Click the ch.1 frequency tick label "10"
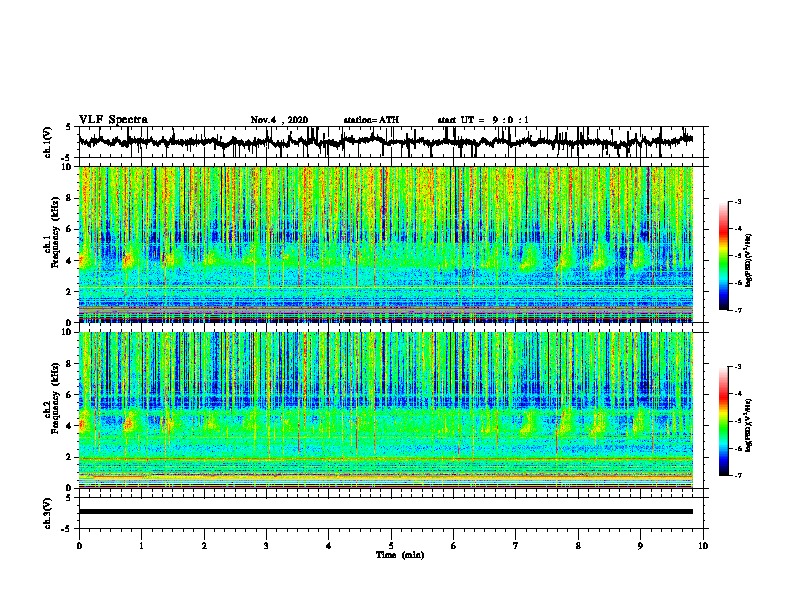This screenshot has height=612, width=792. [x=68, y=167]
